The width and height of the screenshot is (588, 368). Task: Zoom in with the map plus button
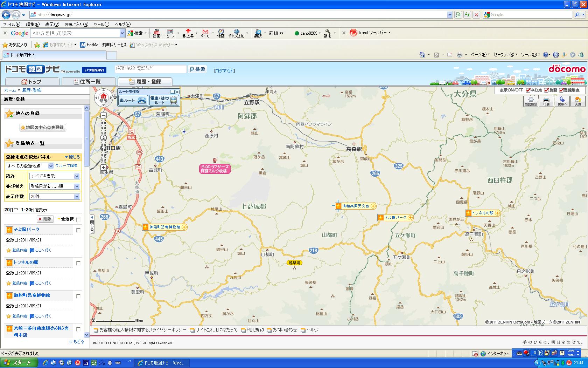(x=104, y=168)
